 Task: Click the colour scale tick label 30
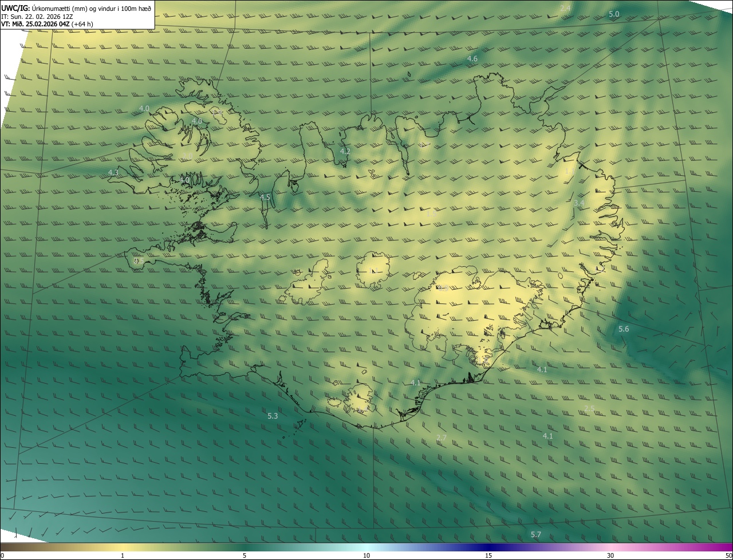click(x=610, y=555)
